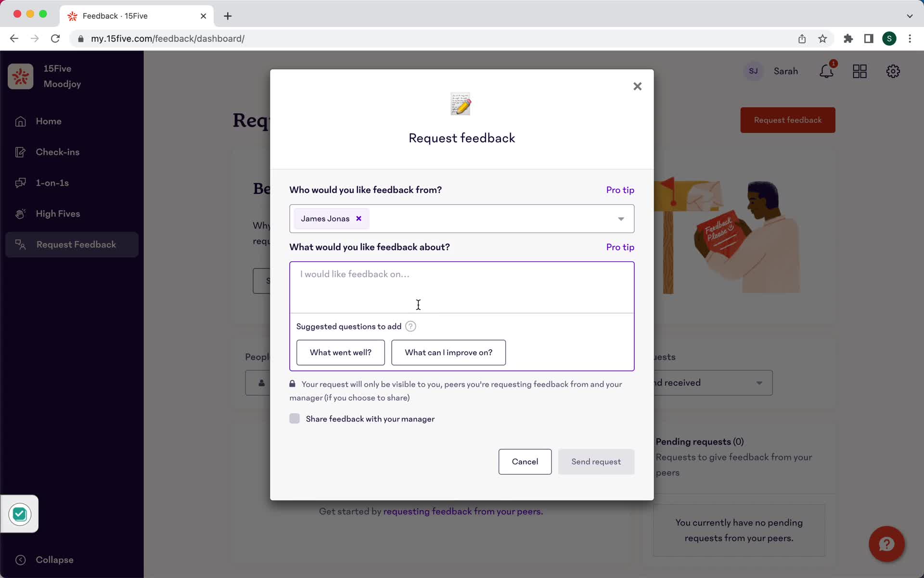Select the Feedback · 15Five tab
Viewport: 924px width, 578px height.
137,16
